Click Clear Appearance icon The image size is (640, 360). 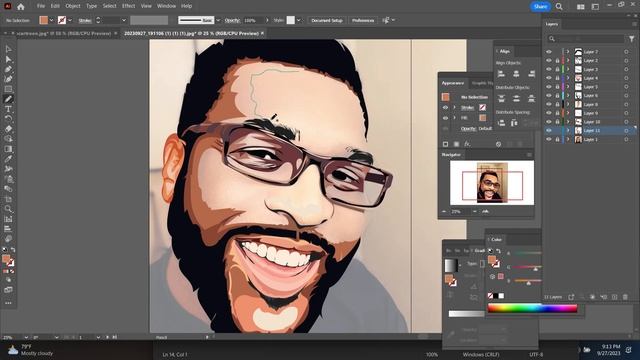[498, 144]
